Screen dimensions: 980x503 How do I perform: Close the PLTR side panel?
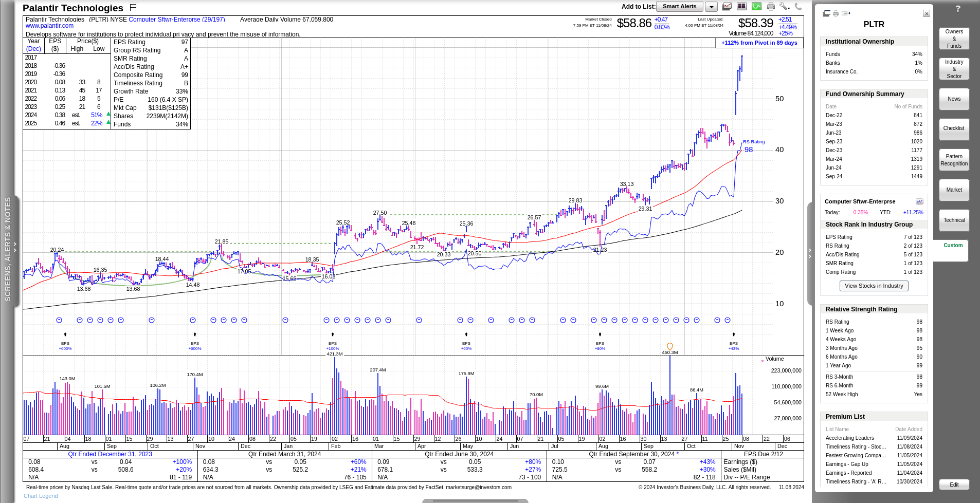coord(927,13)
